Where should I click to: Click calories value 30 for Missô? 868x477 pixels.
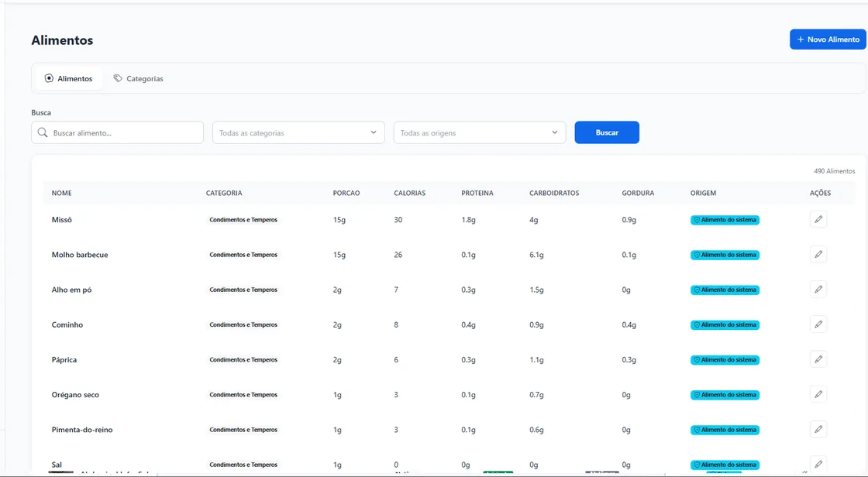click(398, 220)
